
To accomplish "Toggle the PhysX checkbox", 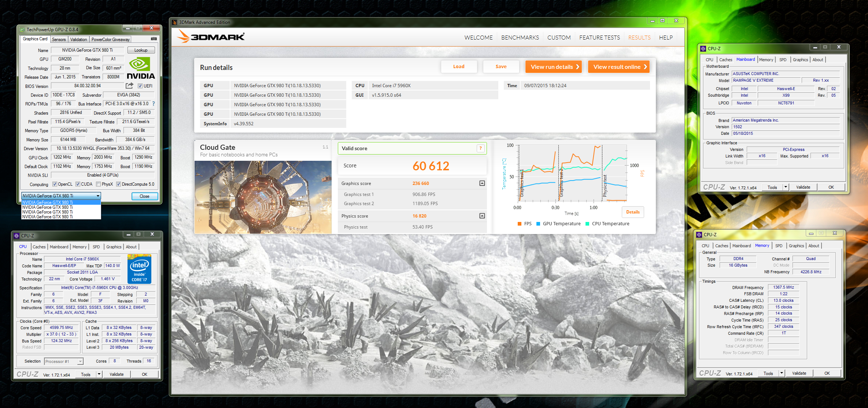I will pos(98,184).
